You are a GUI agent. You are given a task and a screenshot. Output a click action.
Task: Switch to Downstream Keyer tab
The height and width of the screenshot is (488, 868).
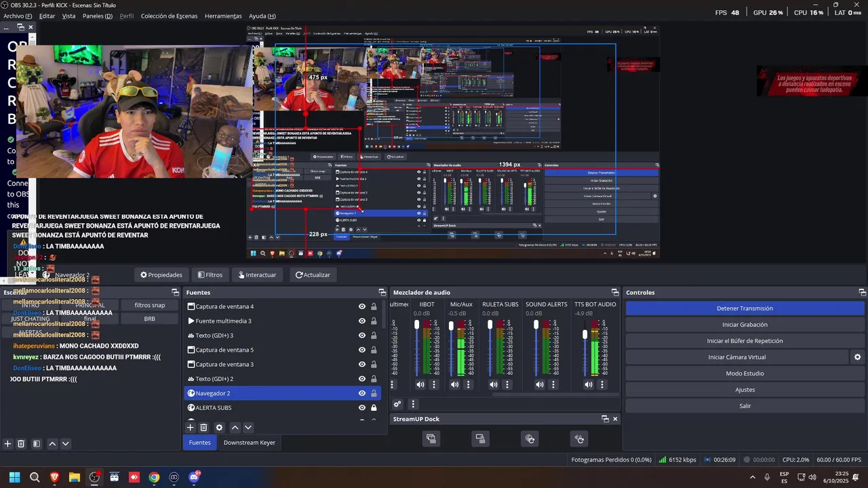pyautogui.click(x=250, y=443)
